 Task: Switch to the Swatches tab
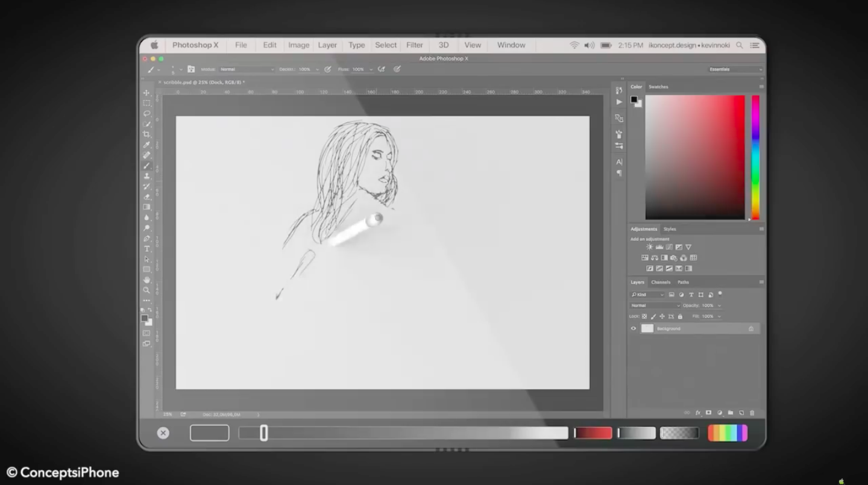click(x=658, y=87)
